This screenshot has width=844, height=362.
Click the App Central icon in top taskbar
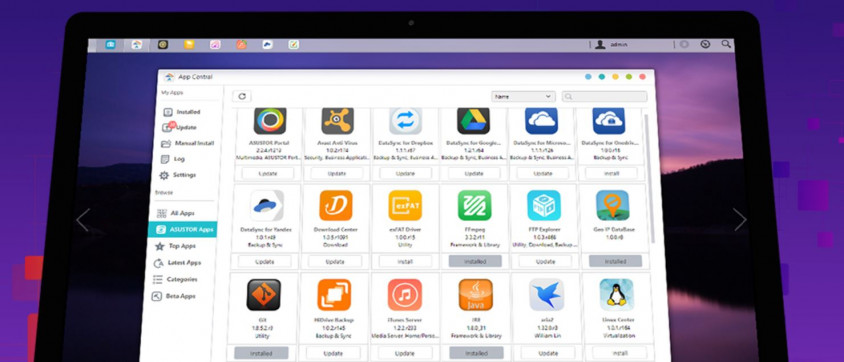(x=137, y=45)
